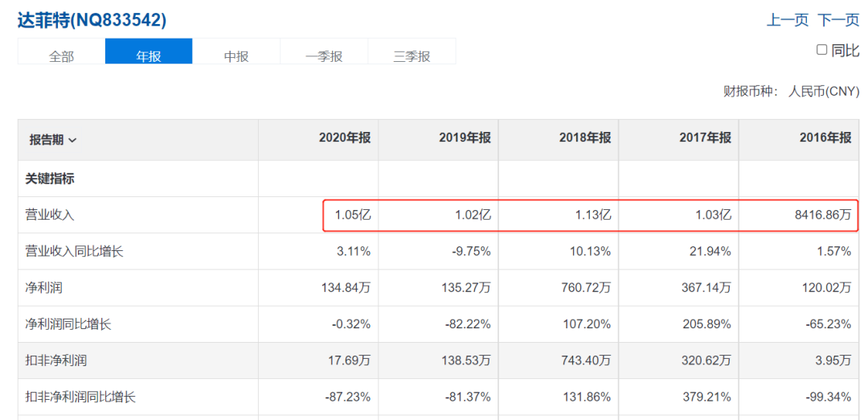Screen dimensions: 868x420
Task: Click the 2017年报 column header
Action: pos(705,138)
